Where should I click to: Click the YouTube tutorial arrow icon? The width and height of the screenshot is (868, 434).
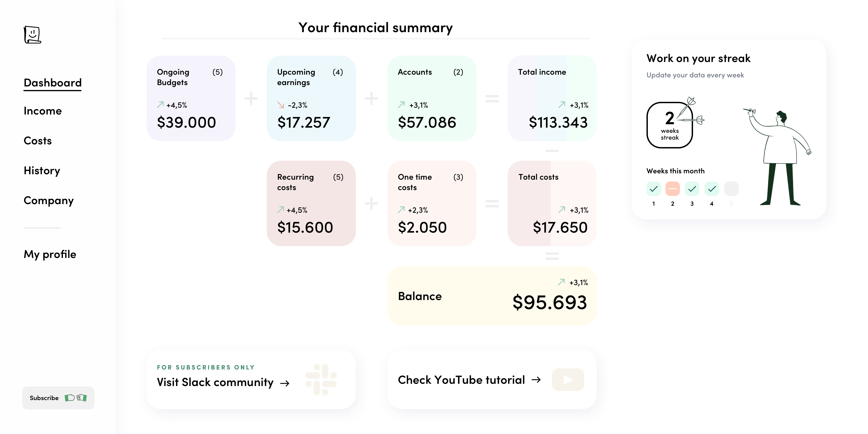(x=536, y=380)
